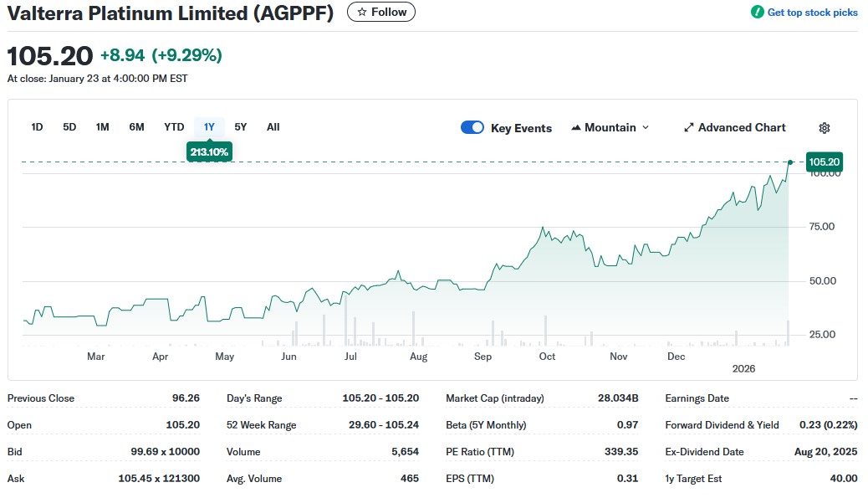Screen dimensions: 868x498
Task: Select the 6M range tab
Action: 137,127
